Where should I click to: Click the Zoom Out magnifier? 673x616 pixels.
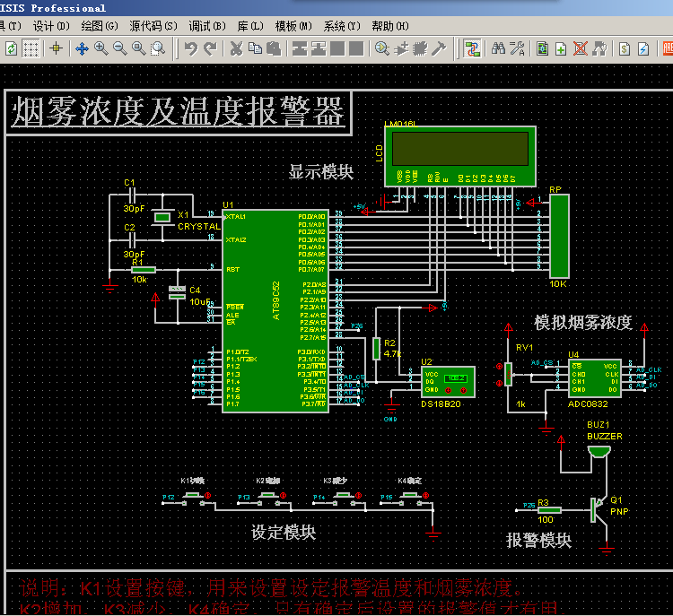coord(119,48)
